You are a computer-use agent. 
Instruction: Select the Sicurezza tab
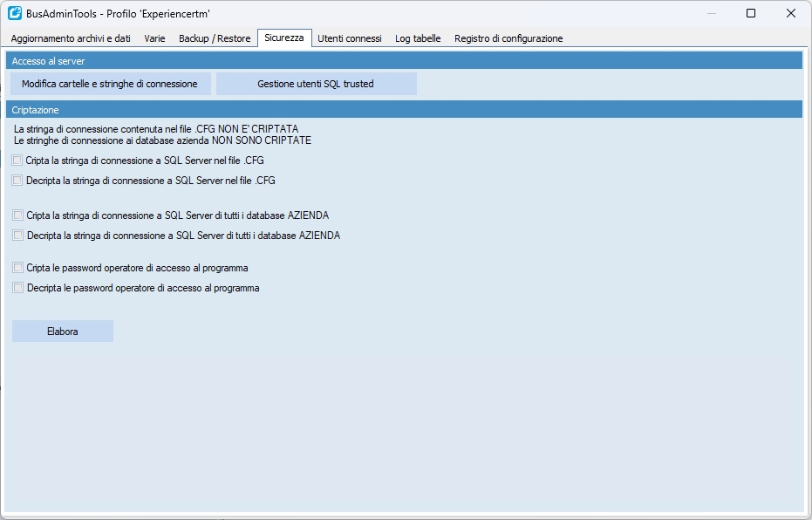(284, 38)
